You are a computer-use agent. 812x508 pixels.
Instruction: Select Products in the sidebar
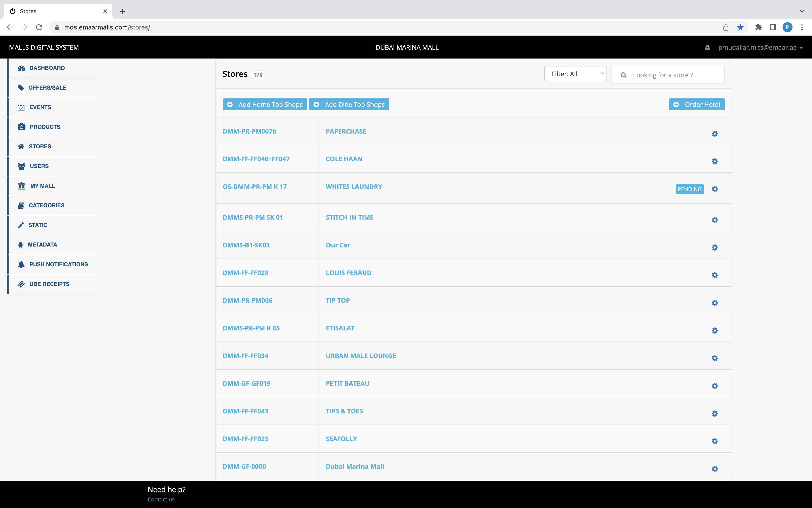click(x=45, y=127)
